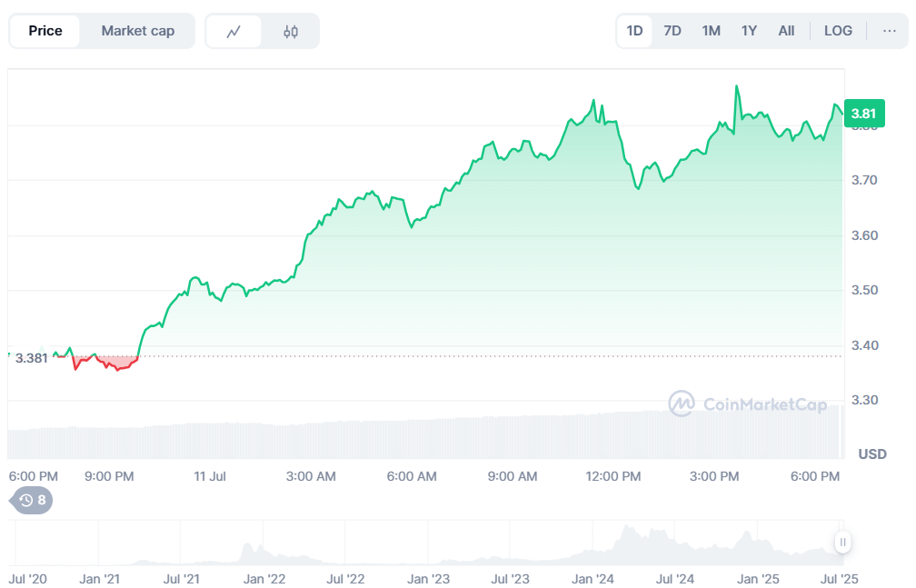Select the 1M time range
The width and height of the screenshot is (916, 588).
[711, 31]
